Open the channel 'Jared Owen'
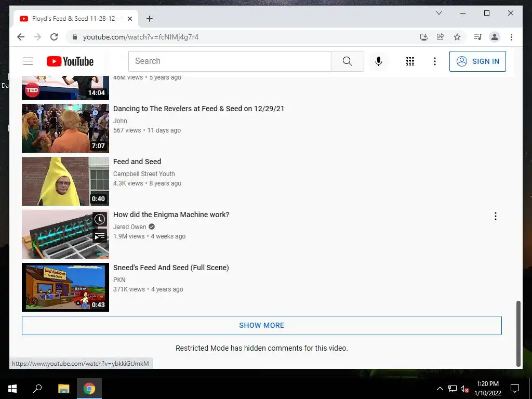The image size is (532, 399). click(x=129, y=227)
